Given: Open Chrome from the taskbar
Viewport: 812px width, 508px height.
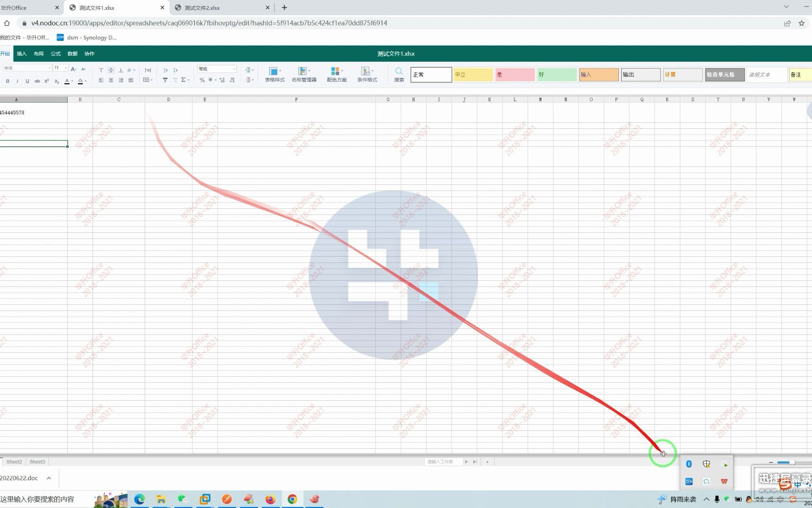Looking at the screenshot, I should [292, 499].
